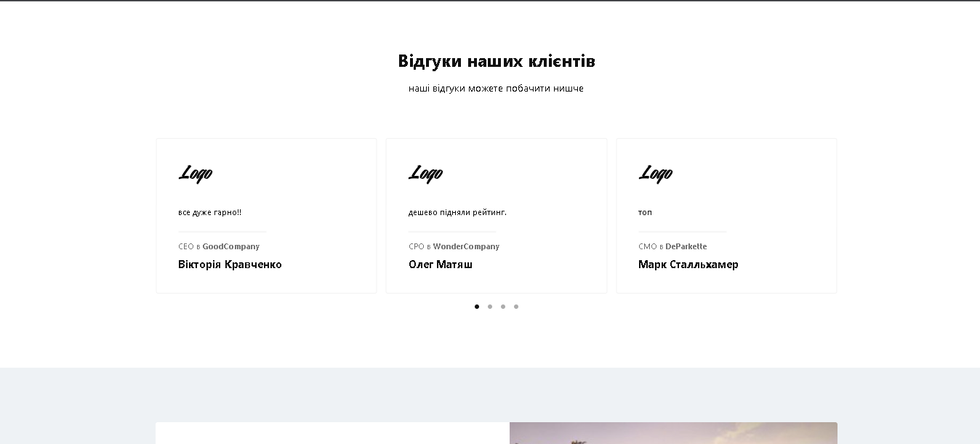This screenshot has height=444, width=980.
Task: Click the image thumbnail at bottom right
Action: click(x=673, y=433)
